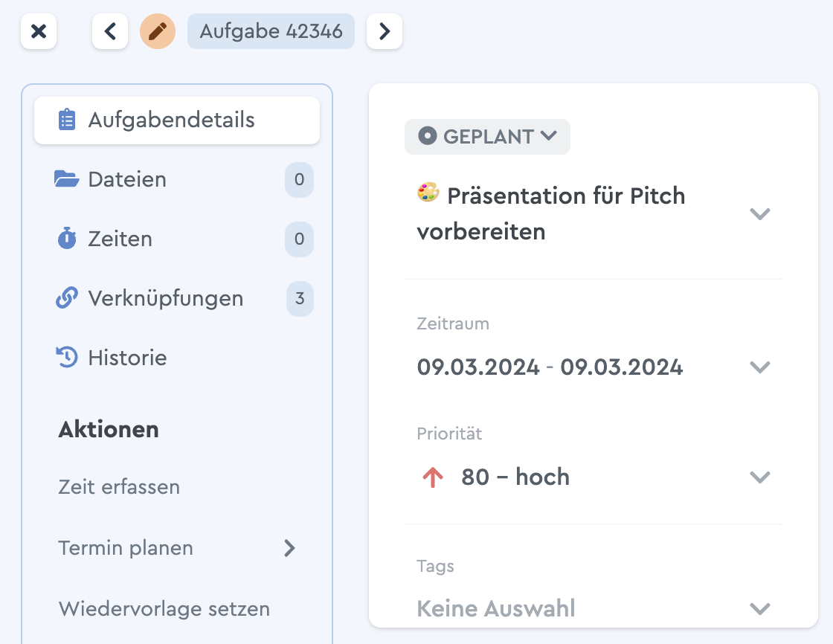Image resolution: width=833 pixels, height=644 pixels.
Task: Click the status circle icon in GEPLANT
Action: click(427, 136)
